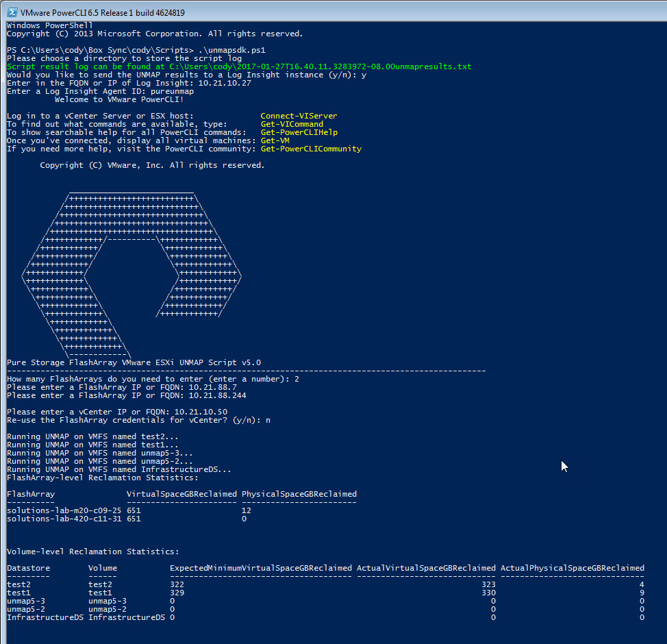
Task: Click the actual virtual value '330'
Action: click(488, 593)
